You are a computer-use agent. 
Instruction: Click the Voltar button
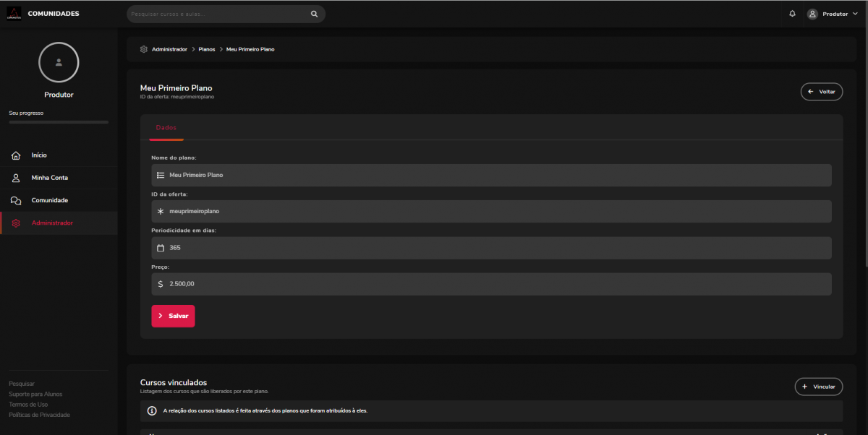click(x=821, y=92)
